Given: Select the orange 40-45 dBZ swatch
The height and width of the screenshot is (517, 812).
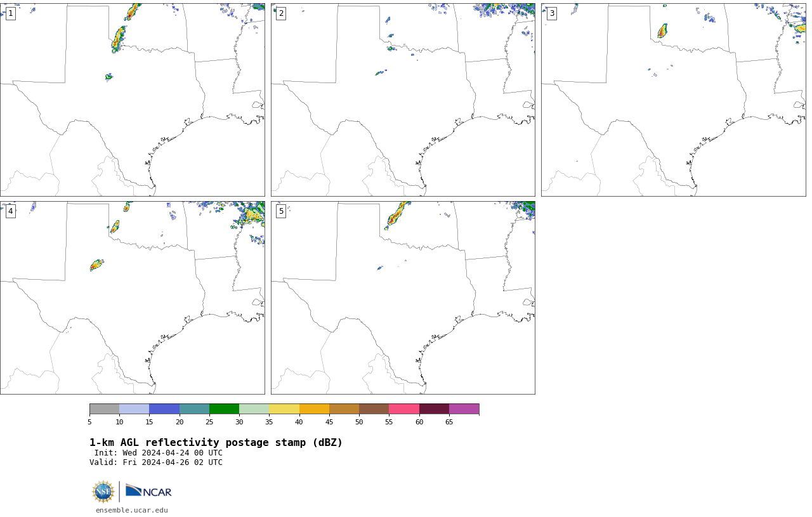Looking at the screenshot, I should pos(314,409).
